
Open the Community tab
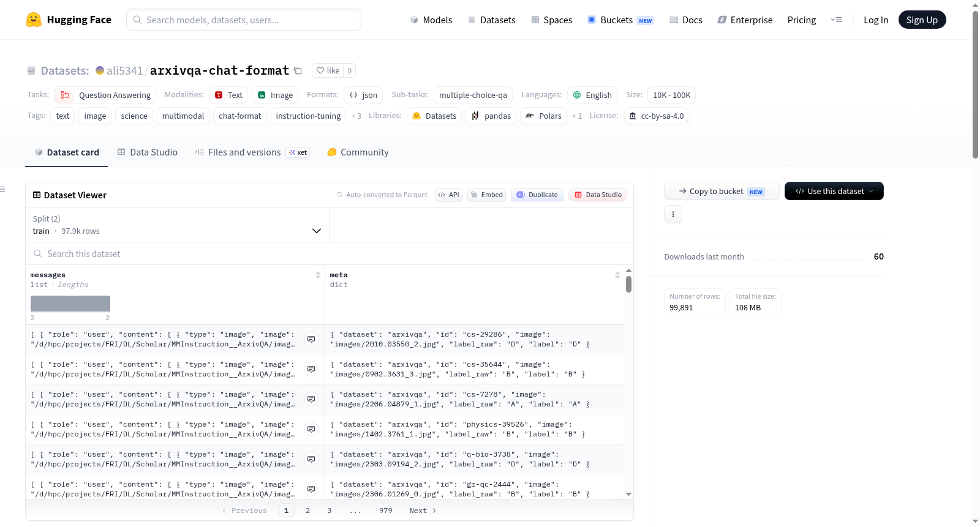click(358, 152)
